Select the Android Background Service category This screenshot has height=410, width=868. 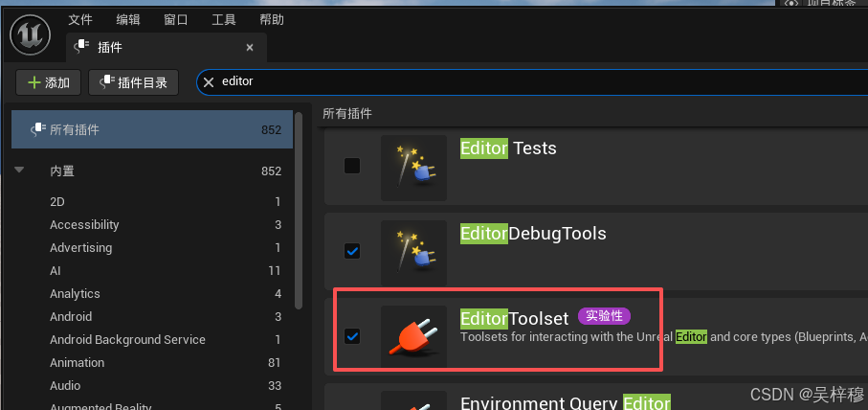pyautogui.click(x=152, y=340)
